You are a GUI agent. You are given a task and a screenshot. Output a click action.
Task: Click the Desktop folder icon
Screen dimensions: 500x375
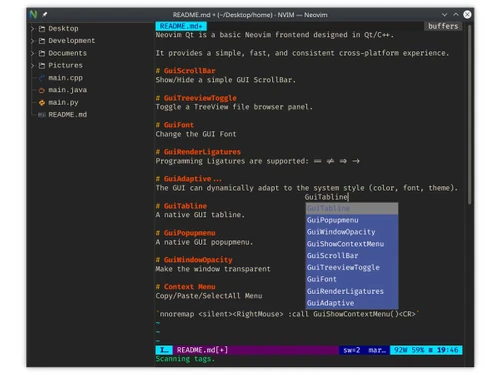point(42,29)
